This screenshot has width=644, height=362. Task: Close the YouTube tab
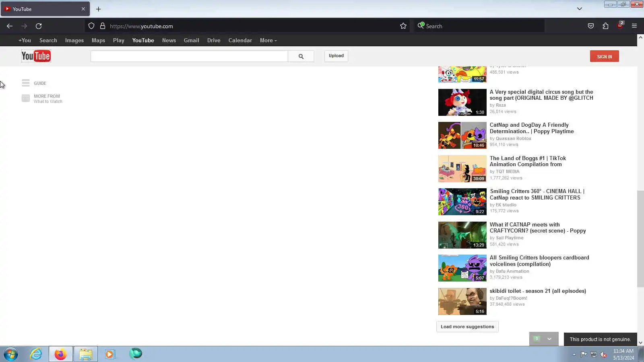click(83, 9)
